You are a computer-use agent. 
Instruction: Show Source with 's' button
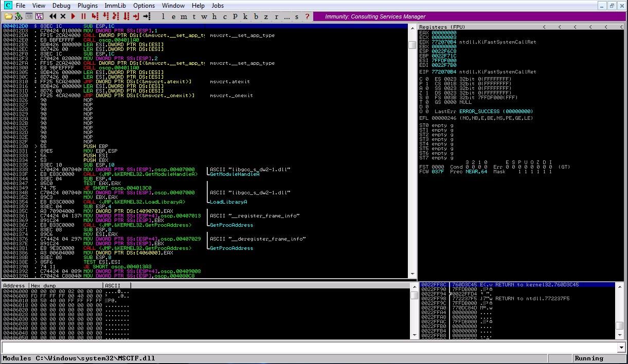(297, 16)
